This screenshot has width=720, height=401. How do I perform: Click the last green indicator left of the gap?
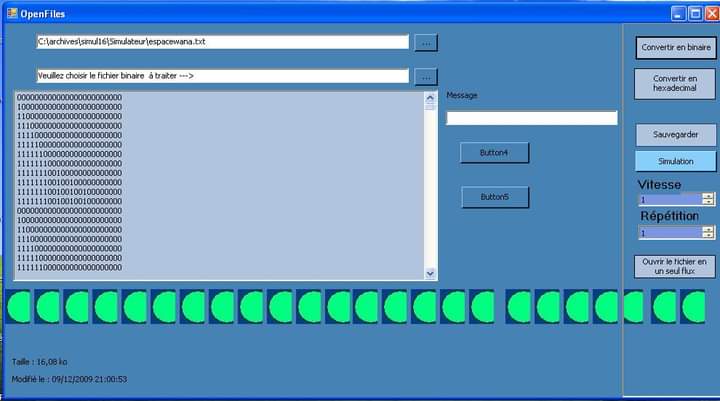click(x=483, y=306)
